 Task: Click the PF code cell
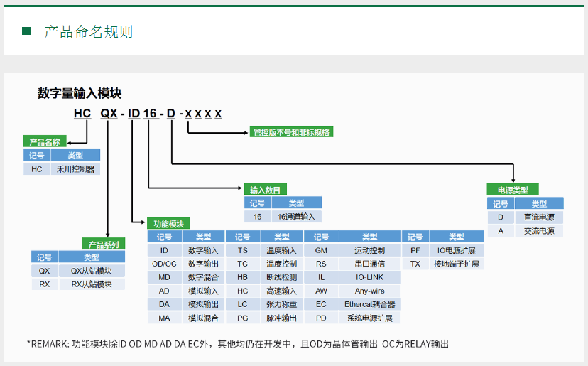(415, 250)
